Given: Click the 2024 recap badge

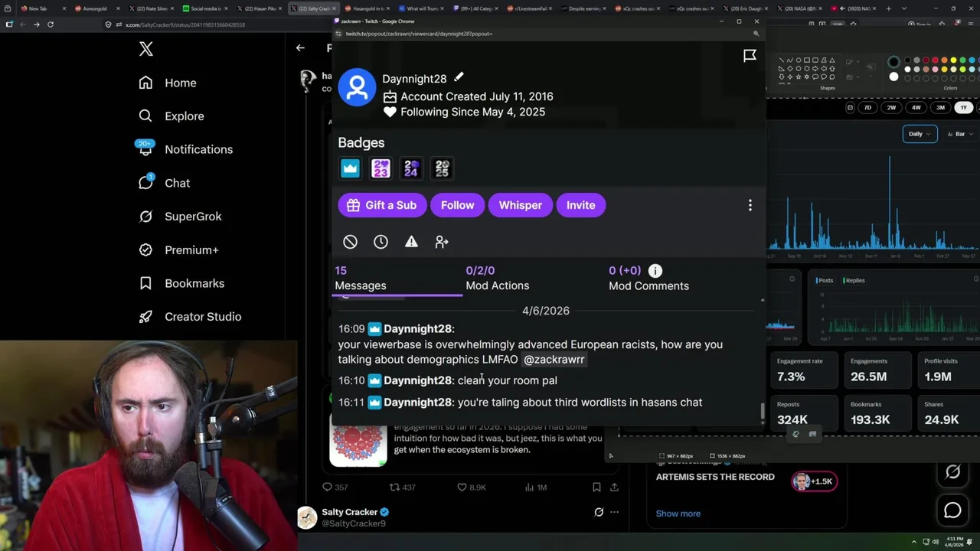Looking at the screenshot, I should [411, 168].
